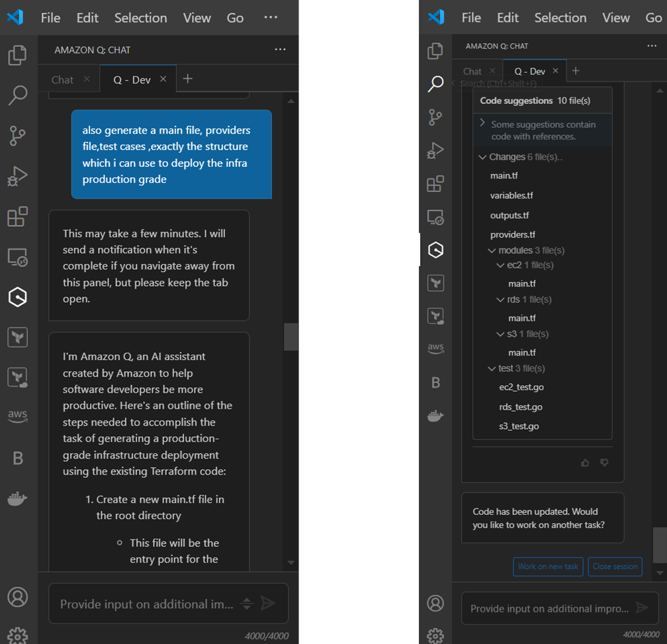Click the plus icon next to Q - Dev tab in Code suggestions window
The width and height of the screenshot is (667, 644).
coord(576,71)
